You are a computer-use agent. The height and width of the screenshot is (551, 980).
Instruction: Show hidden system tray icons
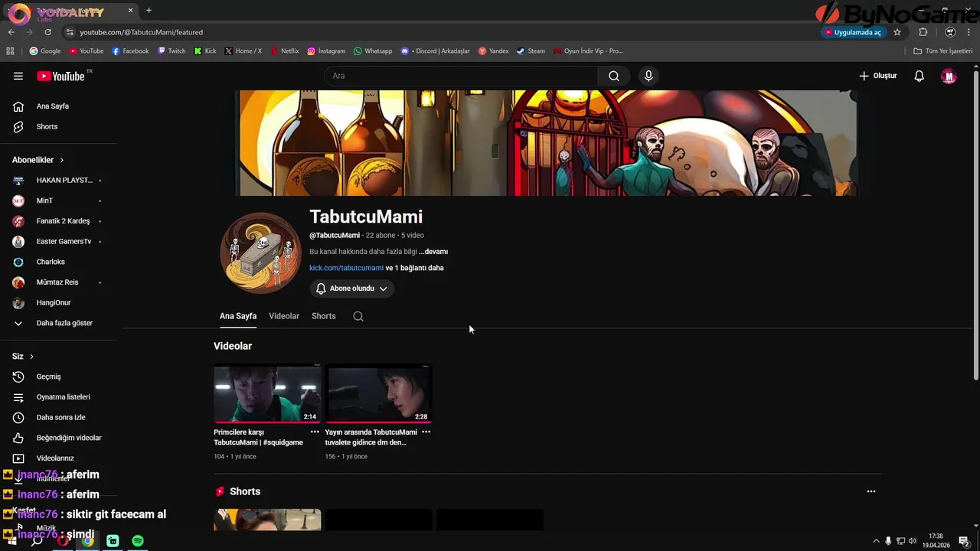[x=877, y=541]
